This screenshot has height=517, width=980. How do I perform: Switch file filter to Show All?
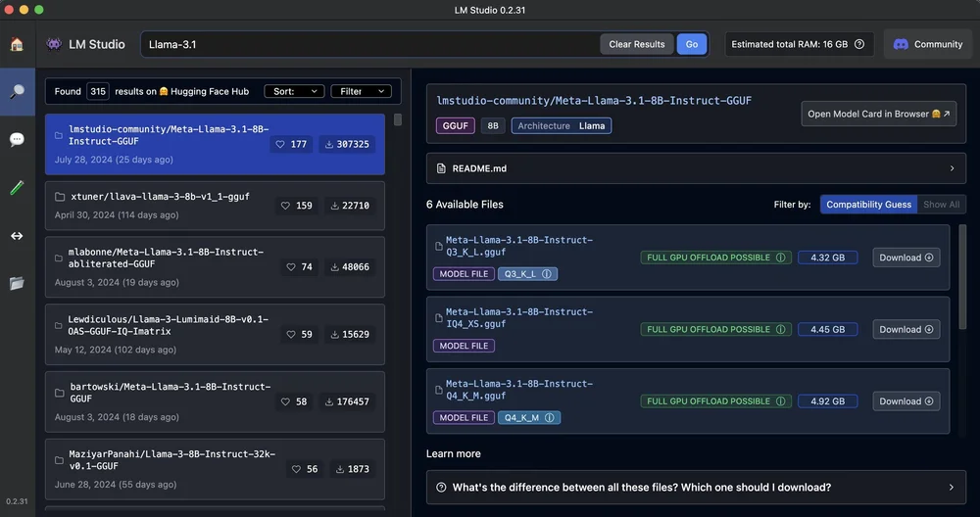[941, 205]
